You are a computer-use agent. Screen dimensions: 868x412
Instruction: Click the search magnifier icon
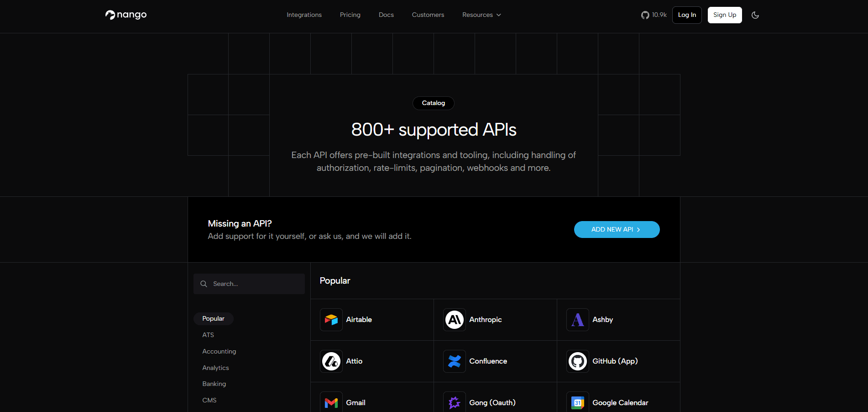point(204,284)
